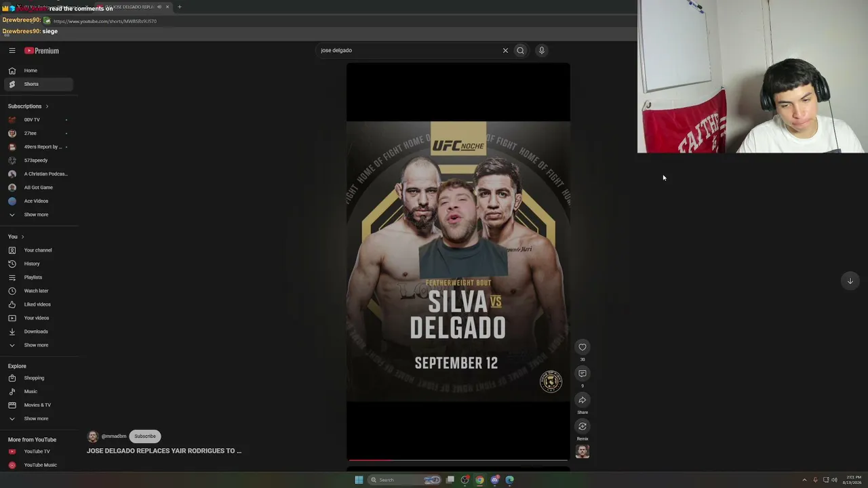
Task: Open the Windows Start menu
Action: [359, 480]
